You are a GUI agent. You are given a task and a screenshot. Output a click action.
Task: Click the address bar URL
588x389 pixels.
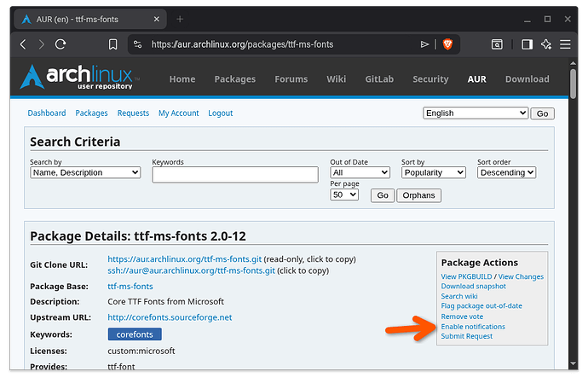point(242,44)
